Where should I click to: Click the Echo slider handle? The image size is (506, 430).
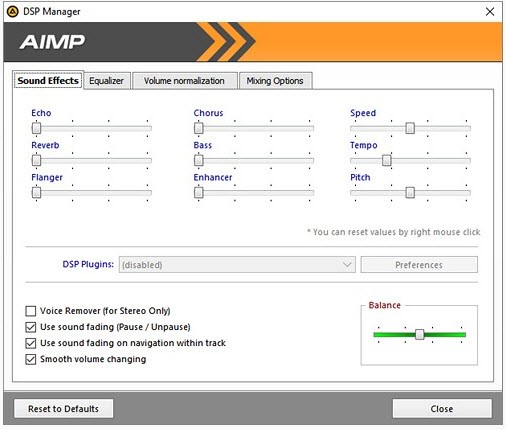click(x=36, y=128)
